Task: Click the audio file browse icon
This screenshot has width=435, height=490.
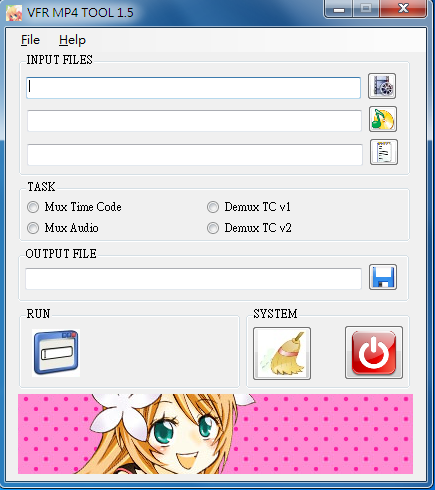Action: (383, 119)
